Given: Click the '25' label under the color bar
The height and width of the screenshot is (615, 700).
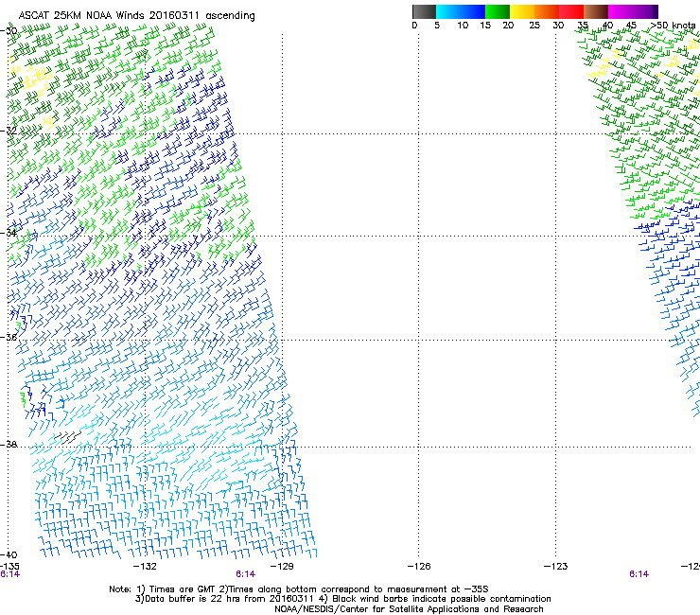Looking at the screenshot, I should pos(534,26).
